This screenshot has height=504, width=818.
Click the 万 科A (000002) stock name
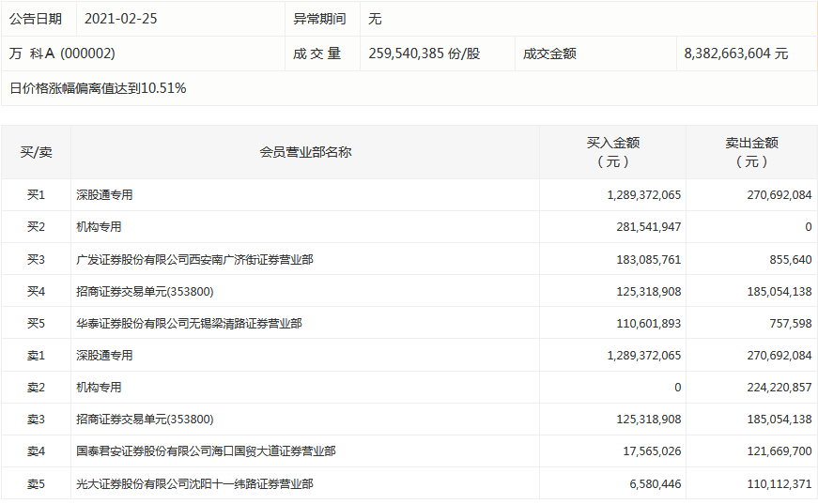(63, 53)
